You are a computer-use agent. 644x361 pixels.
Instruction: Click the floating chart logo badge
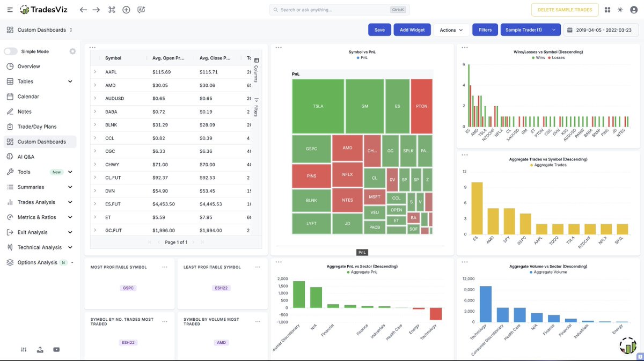628,347
